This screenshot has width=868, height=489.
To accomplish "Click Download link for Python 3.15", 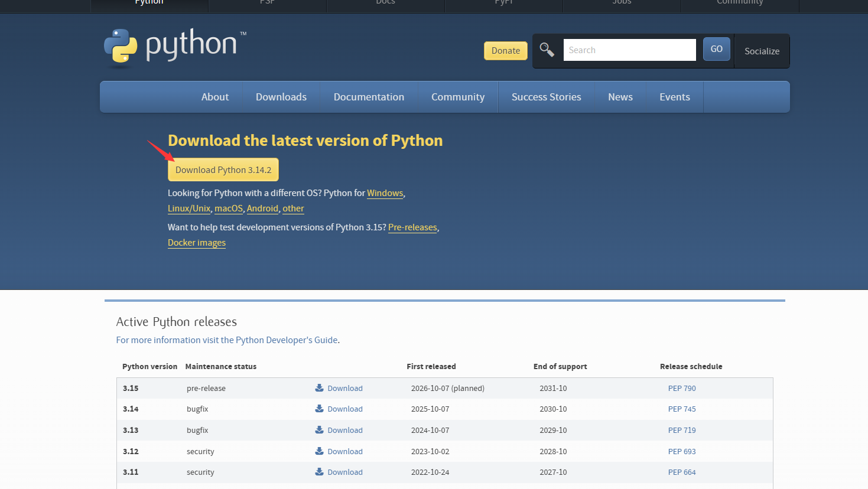I will pyautogui.click(x=345, y=388).
